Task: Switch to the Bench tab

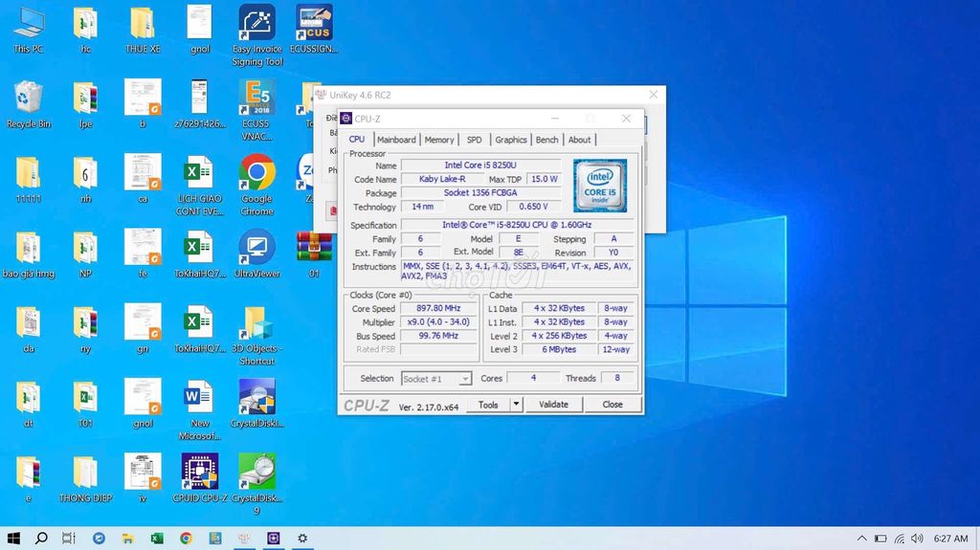Action: click(x=546, y=140)
